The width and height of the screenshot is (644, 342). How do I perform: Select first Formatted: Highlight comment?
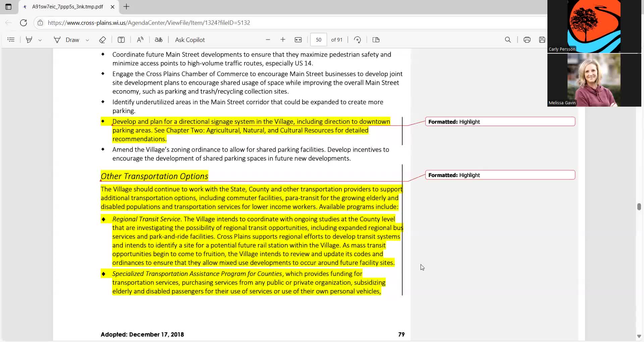[x=500, y=121]
